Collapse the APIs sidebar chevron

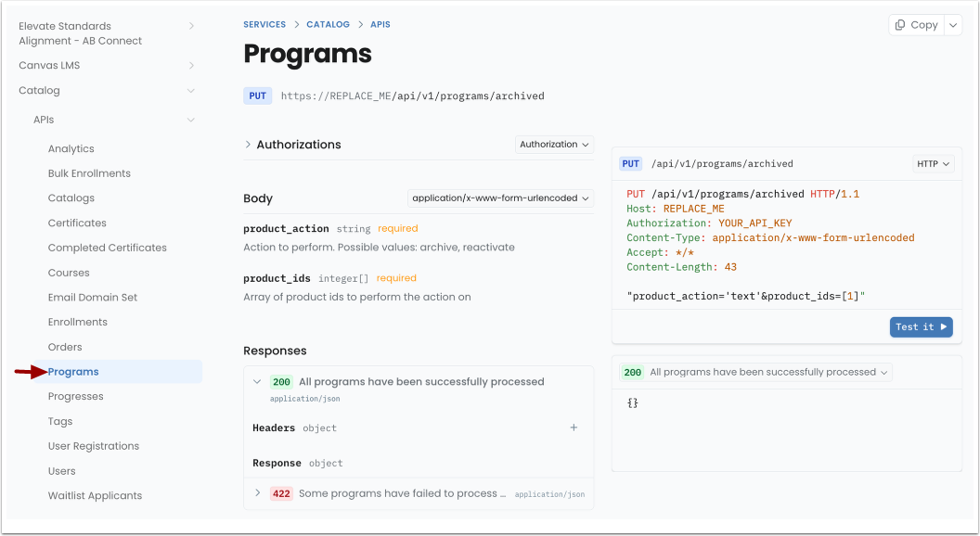[190, 120]
